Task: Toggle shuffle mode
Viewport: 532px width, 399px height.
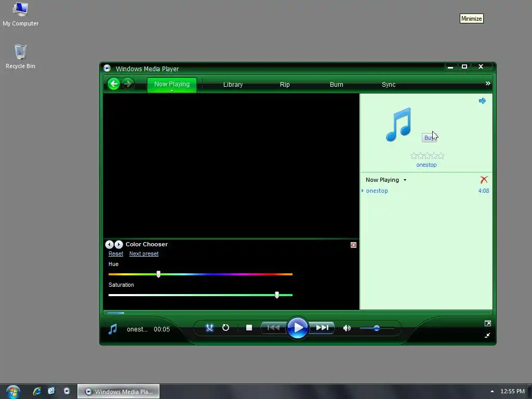Action: [x=210, y=328]
